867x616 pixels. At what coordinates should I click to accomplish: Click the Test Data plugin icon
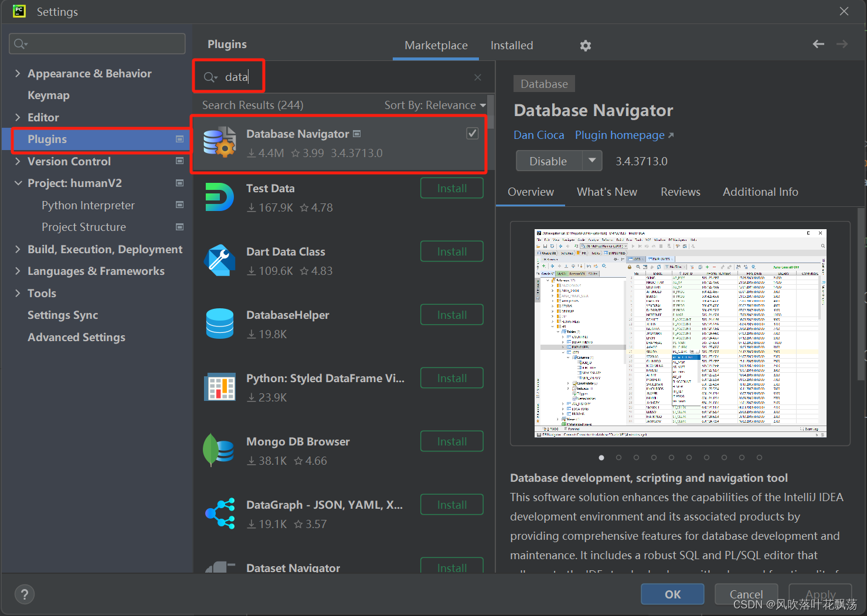pyautogui.click(x=220, y=197)
